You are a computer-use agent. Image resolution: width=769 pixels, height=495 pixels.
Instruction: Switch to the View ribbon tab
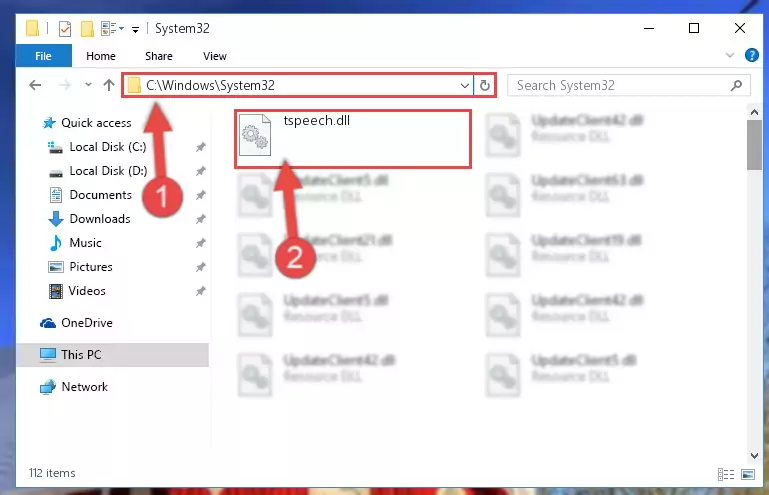215,56
